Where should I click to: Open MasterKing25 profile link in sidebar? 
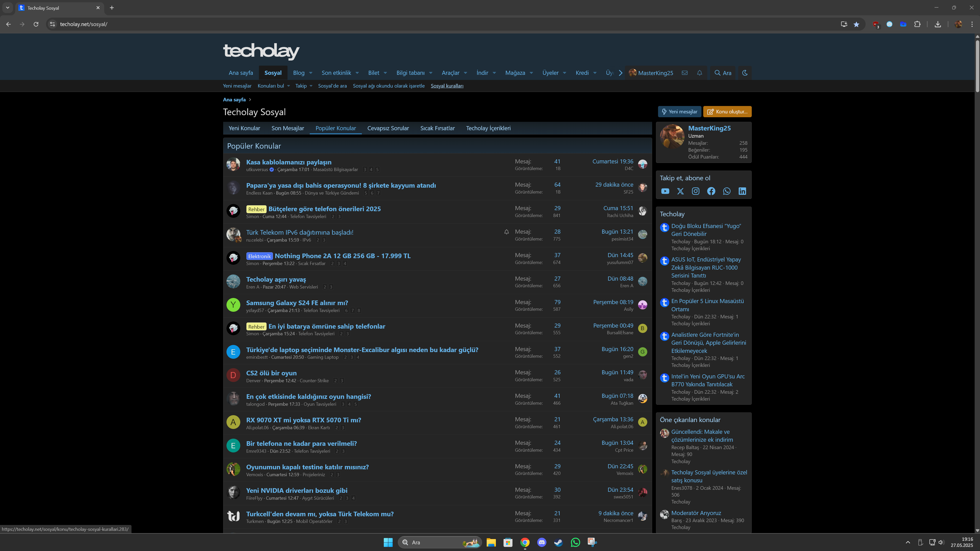pyautogui.click(x=709, y=128)
